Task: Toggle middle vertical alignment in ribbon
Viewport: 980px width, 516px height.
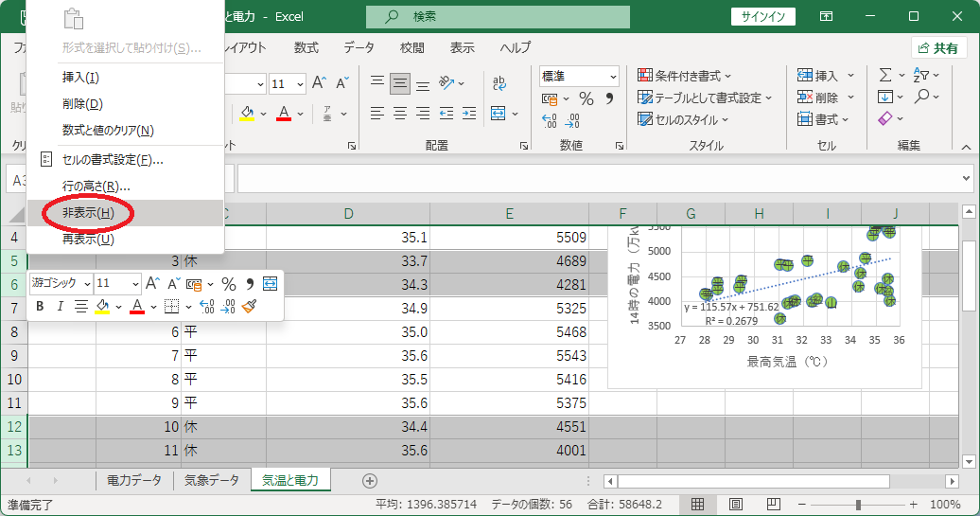Action: [x=400, y=83]
